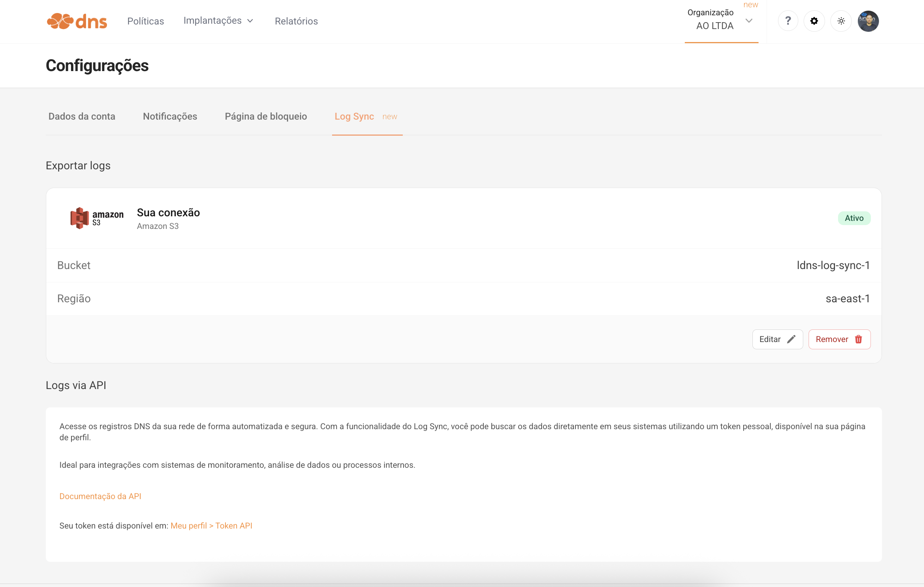The width and height of the screenshot is (924, 587).
Task: Toggle the light/dark theme sun icon
Action: (841, 21)
